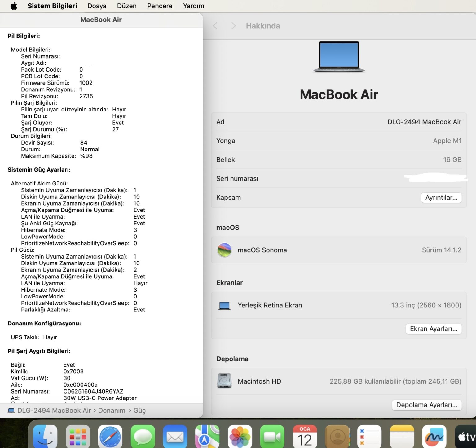Click DLG-2494 MacBook Air in the path bar

point(54,411)
